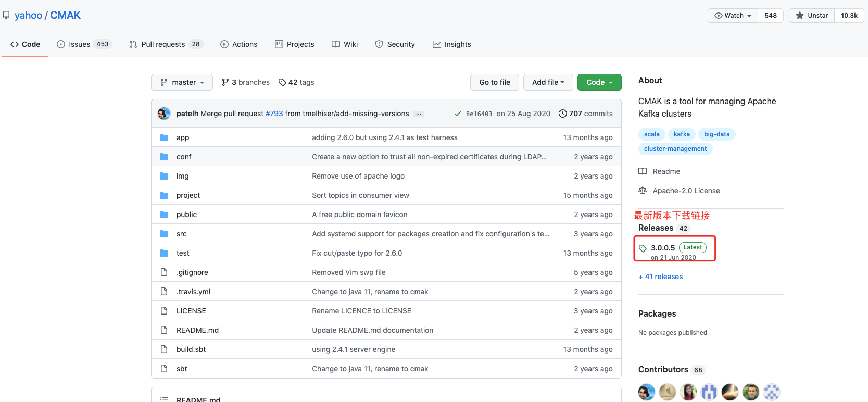
Task: Open the Apache-2.0 License link
Action: click(686, 191)
